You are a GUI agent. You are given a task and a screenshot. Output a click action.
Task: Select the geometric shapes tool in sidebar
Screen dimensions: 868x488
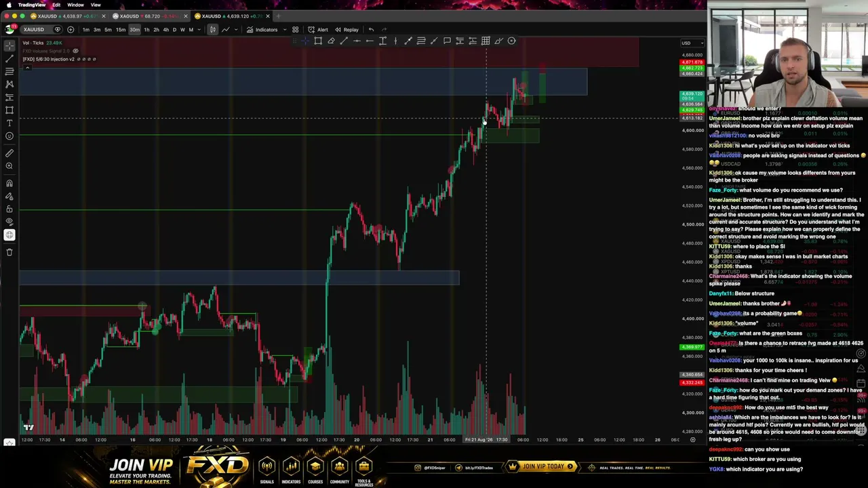[9, 110]
